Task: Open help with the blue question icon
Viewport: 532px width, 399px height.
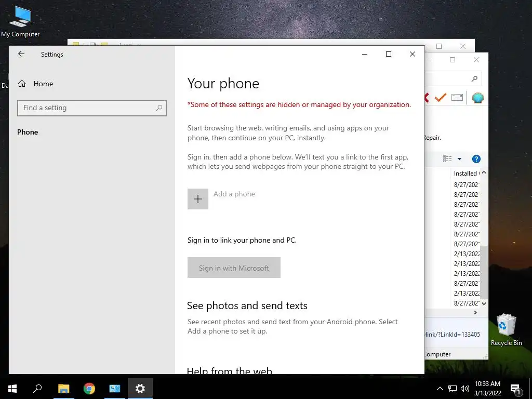Action: pos(476,159)
